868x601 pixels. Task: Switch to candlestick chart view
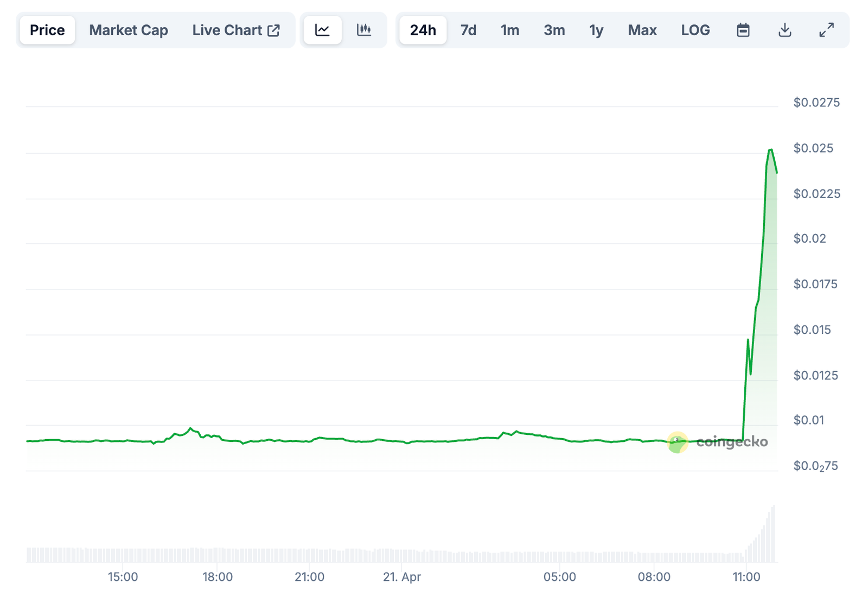[x=364, y=30]
